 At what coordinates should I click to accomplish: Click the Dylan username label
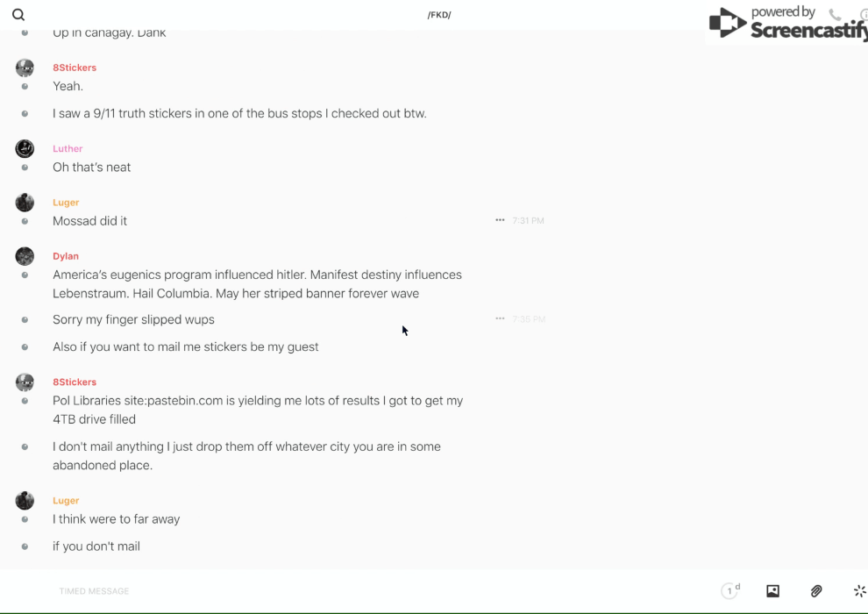click(66, 256)
